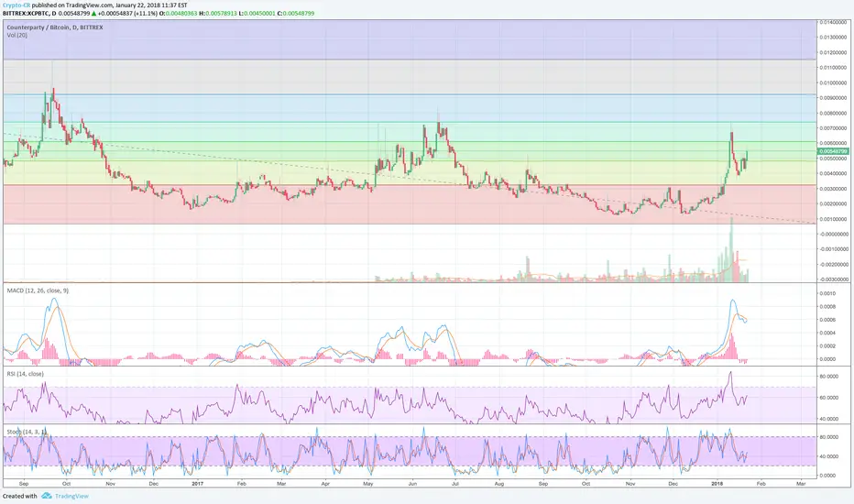The width and height of the screenshot is (854, 504).
Task: Click the 60.0000 RSI axis label
Action: 828,398
